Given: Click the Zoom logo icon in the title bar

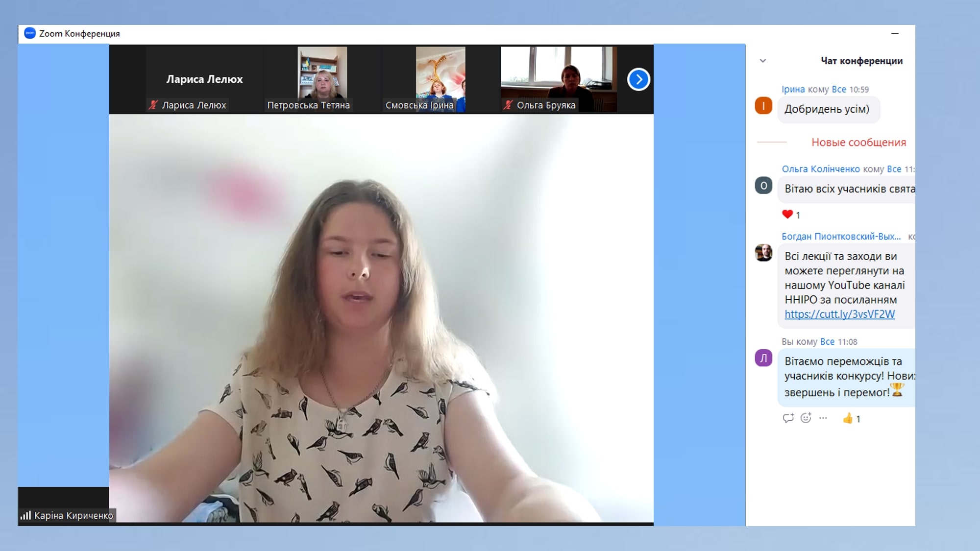Looking at the screenshot, I should [30, 33].
